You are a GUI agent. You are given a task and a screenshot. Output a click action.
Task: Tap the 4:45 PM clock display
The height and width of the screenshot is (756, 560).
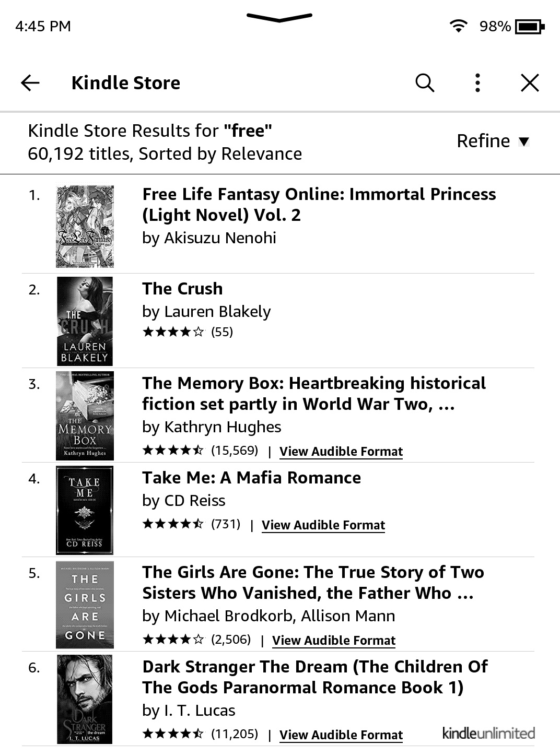[x=43, y=26]
